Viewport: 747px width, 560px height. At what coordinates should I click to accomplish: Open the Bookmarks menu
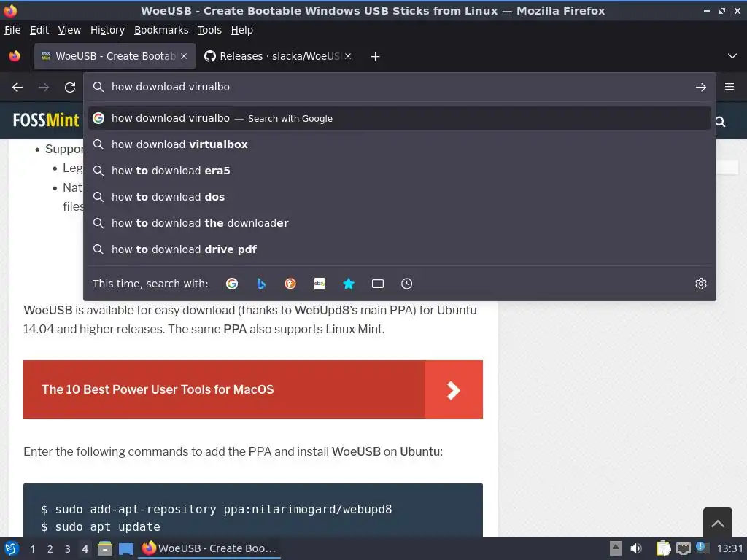point(161,30)
